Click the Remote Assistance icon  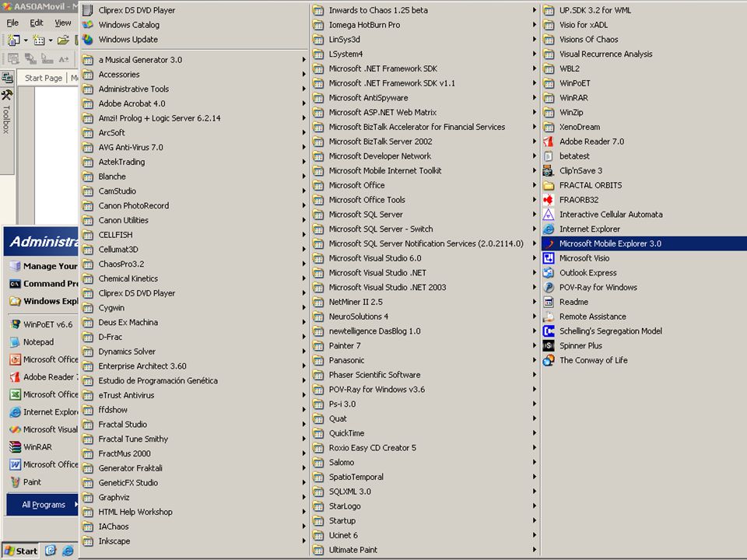[549, 317]
